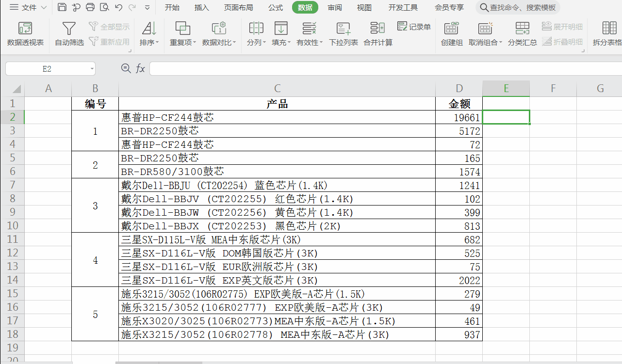This screenshot has height=364, width=622.
Task: Save the workbook from quick access toolbar
Action: click(62, 7)
